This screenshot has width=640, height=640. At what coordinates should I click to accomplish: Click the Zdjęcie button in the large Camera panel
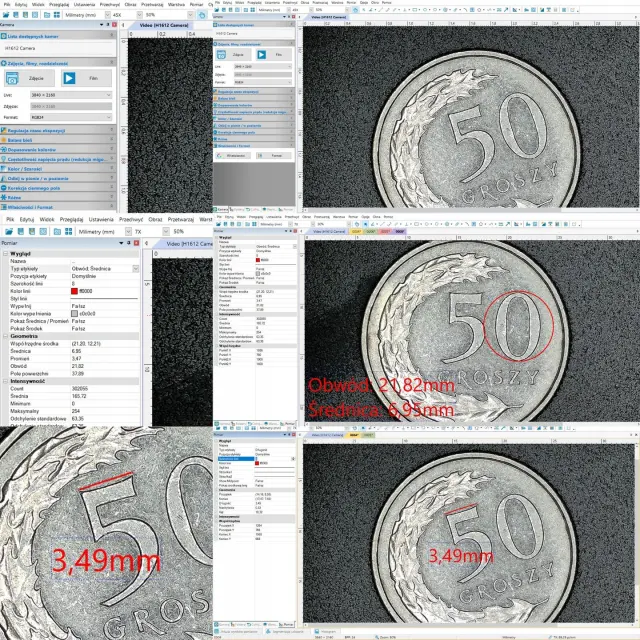36,77
